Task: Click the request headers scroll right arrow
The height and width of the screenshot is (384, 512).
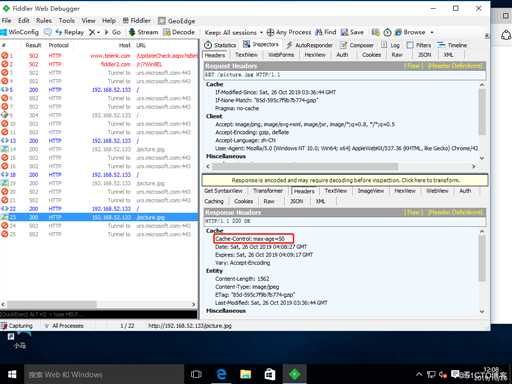Action: (x=474, y=166)
